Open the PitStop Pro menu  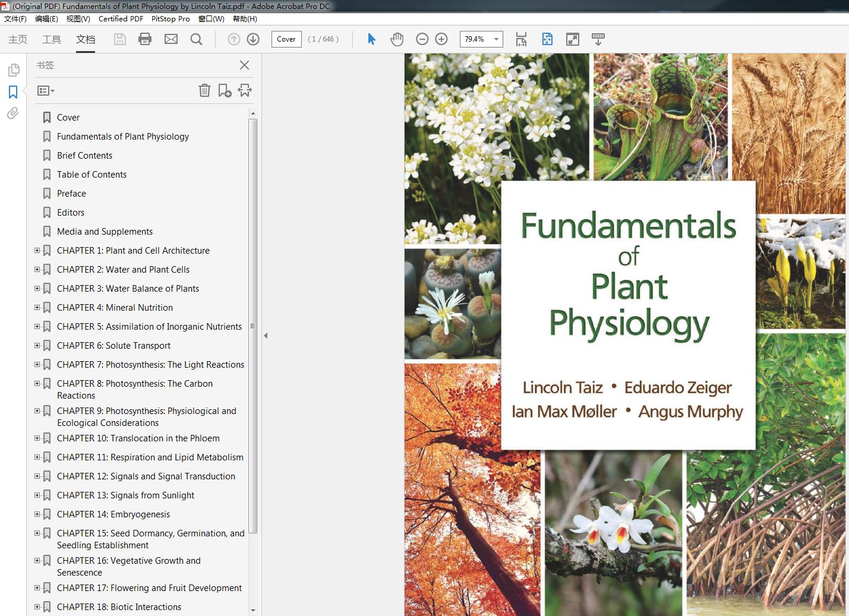[171, 18]
